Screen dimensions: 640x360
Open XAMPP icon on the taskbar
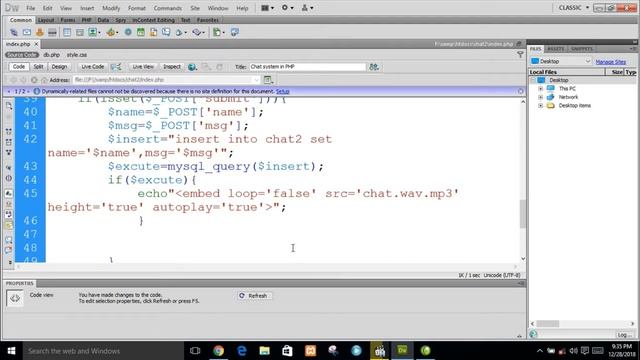point(310,351)
